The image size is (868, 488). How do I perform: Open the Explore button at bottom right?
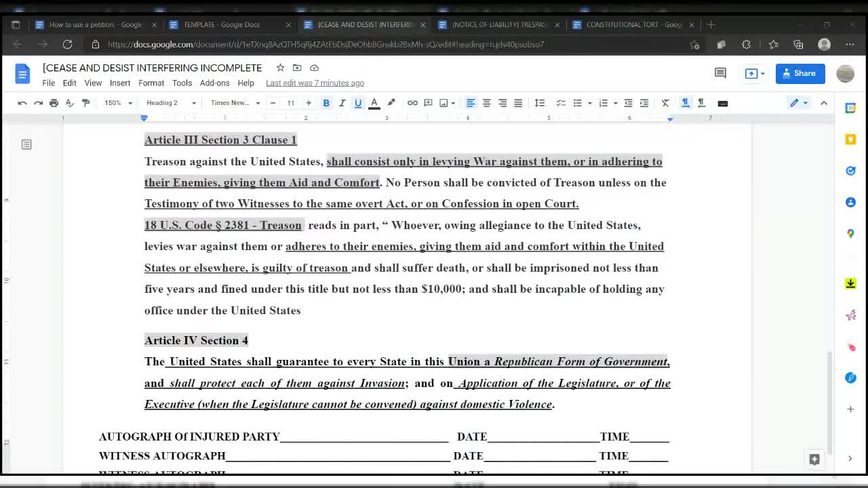pyautogui.click(x=814, y=459)
